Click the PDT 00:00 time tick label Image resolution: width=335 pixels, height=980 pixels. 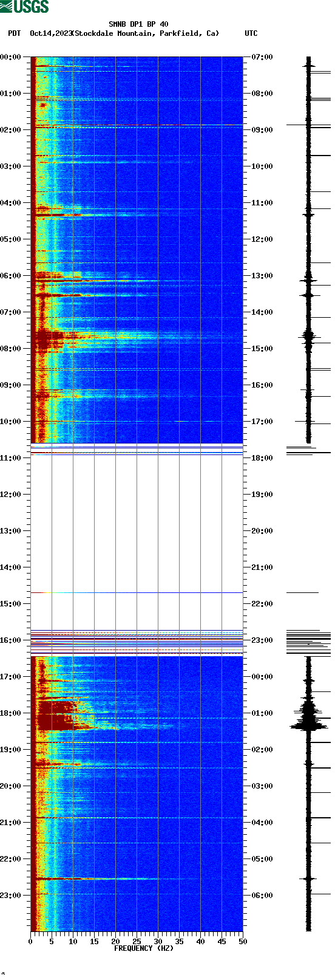10,57
